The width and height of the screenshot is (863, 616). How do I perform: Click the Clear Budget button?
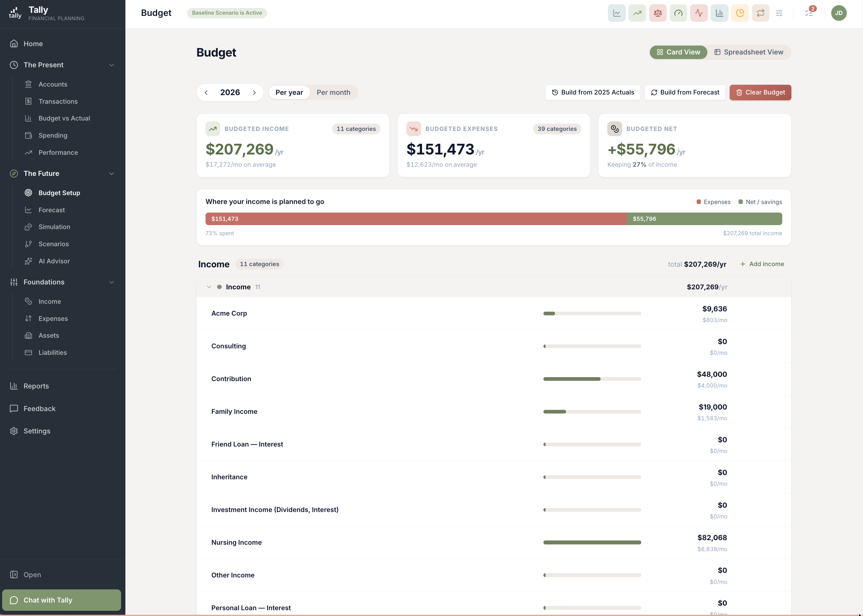pos(760,92)
